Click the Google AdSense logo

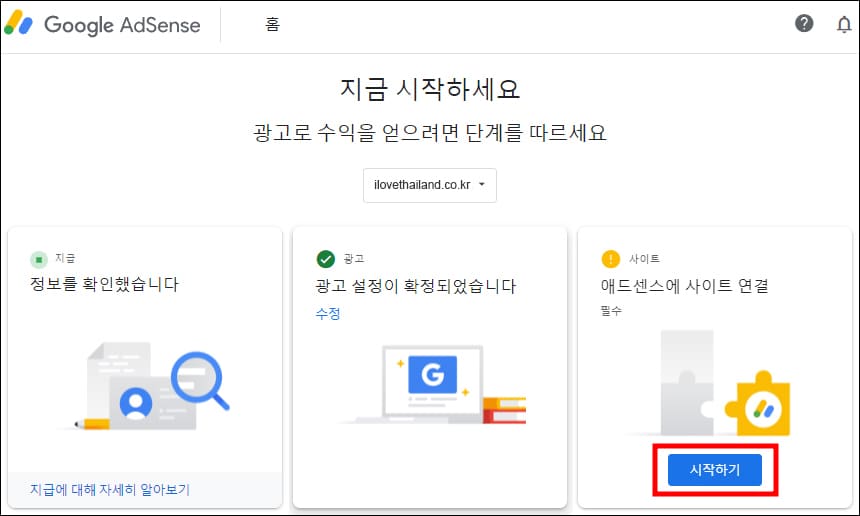(x=103, y=24)
